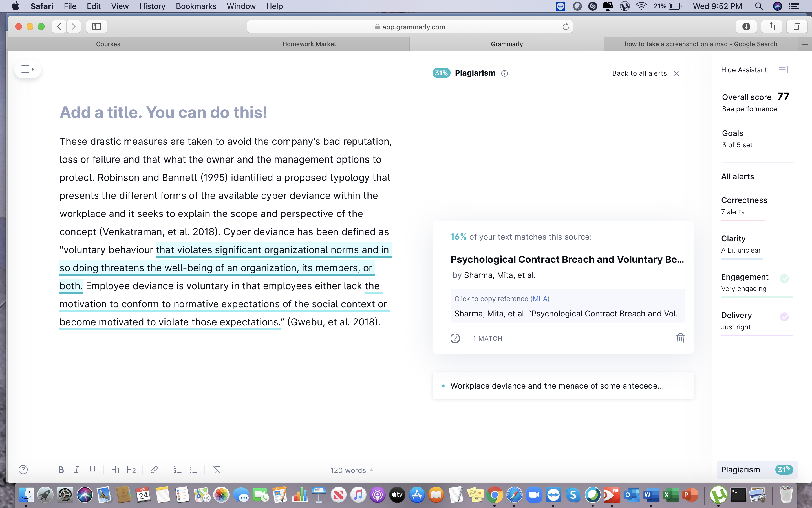Open the Apple menu

coord(15,6)
